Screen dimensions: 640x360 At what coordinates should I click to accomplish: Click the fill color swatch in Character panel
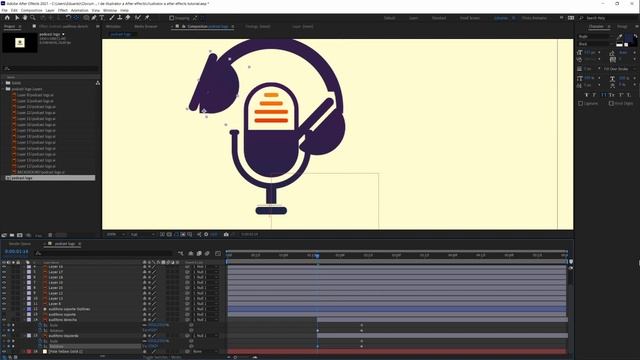pyautogui.click(x=629, y=38)
